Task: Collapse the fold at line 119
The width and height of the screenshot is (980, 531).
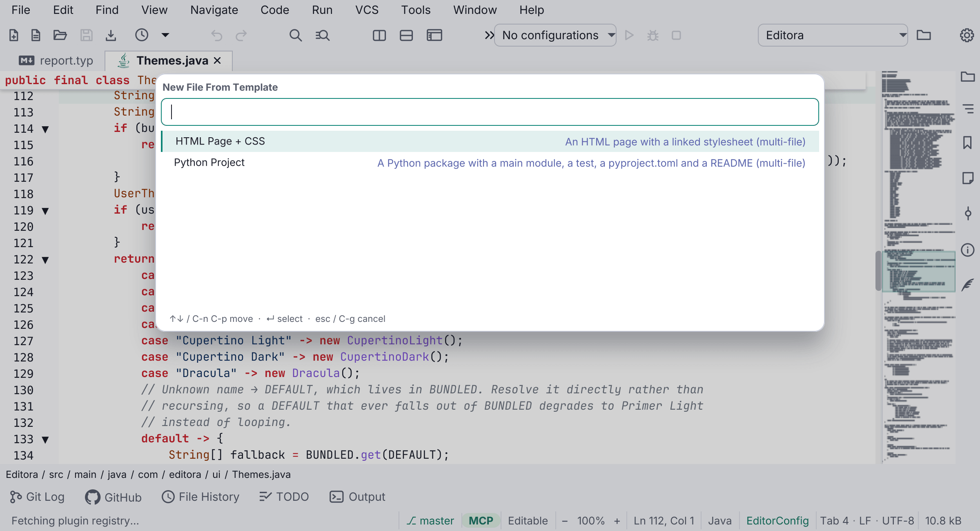Action: point(45,211)
